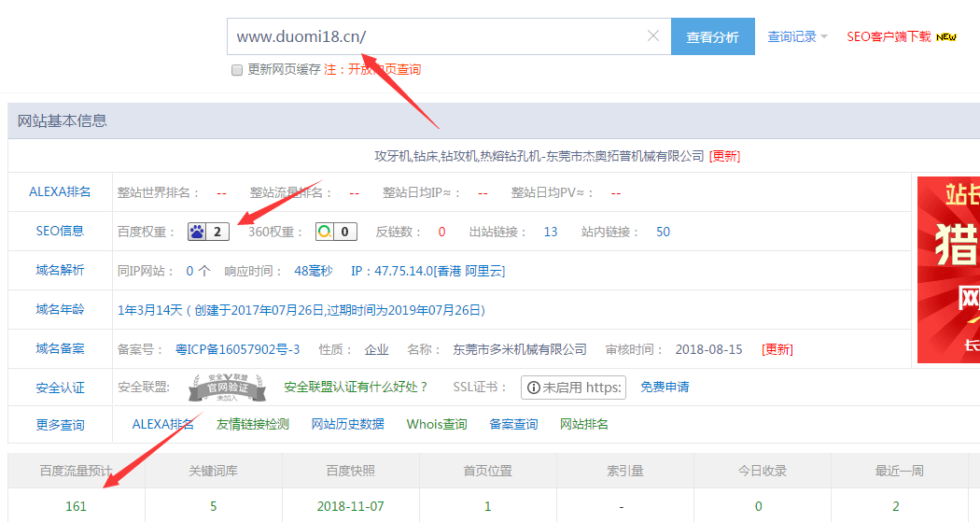The height and width of the screenshot is (522, 980).
Task: Click the 查看分析 button
Action: pyautogui.click(x=712, y=37)
